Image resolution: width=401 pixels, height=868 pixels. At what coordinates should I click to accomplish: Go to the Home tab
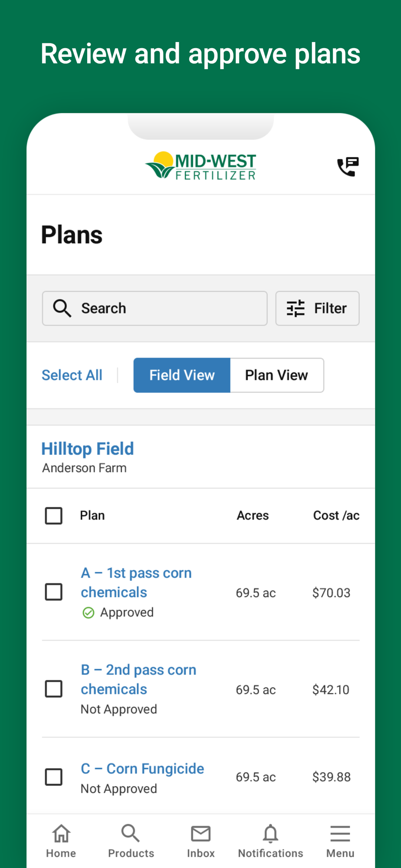pos(61,841)
